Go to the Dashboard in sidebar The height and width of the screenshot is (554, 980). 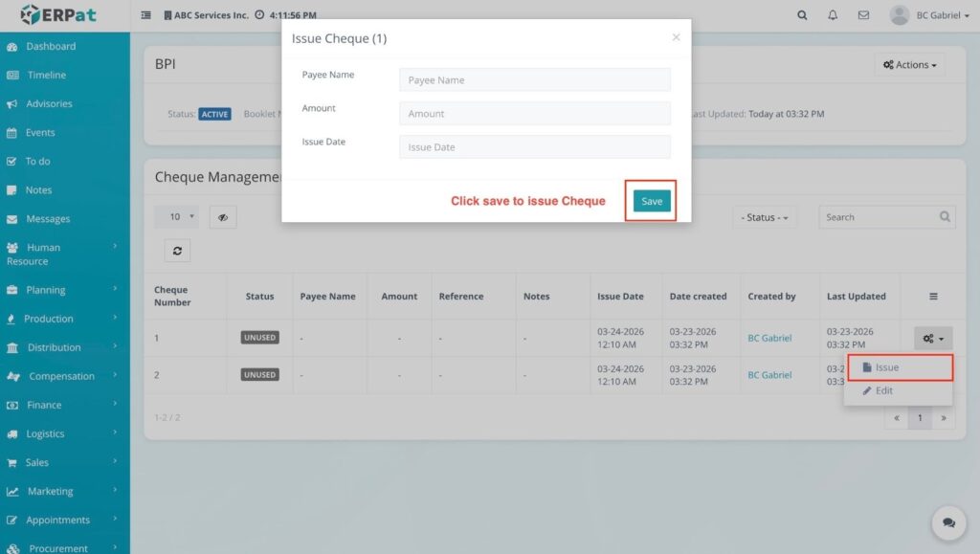pos(51,46)
